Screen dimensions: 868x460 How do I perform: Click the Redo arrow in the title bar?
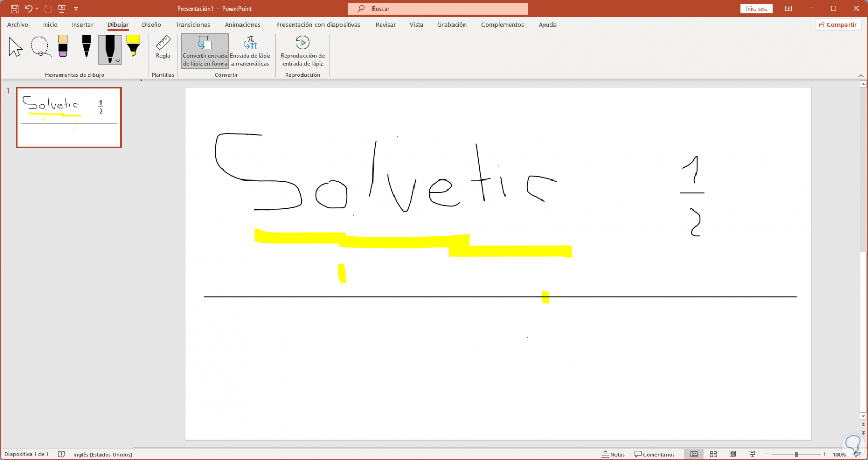[48, 9]
